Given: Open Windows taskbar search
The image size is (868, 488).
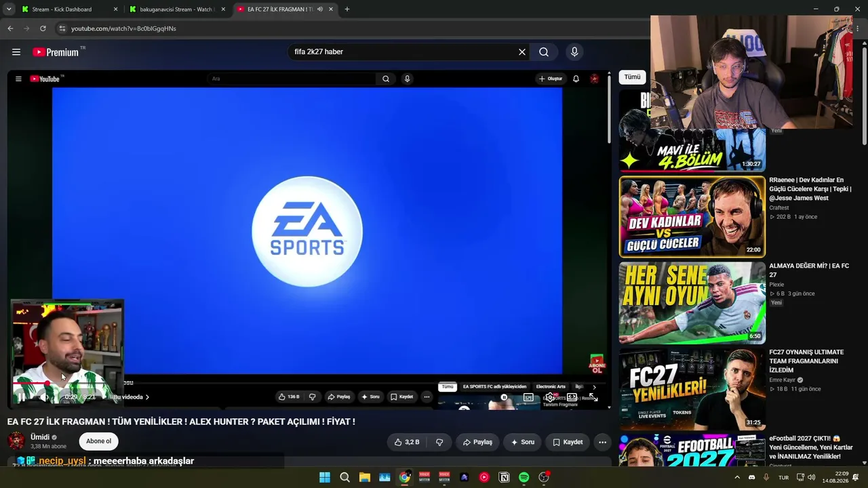Looking at the screenshot, I should click(x=344, y=477).
